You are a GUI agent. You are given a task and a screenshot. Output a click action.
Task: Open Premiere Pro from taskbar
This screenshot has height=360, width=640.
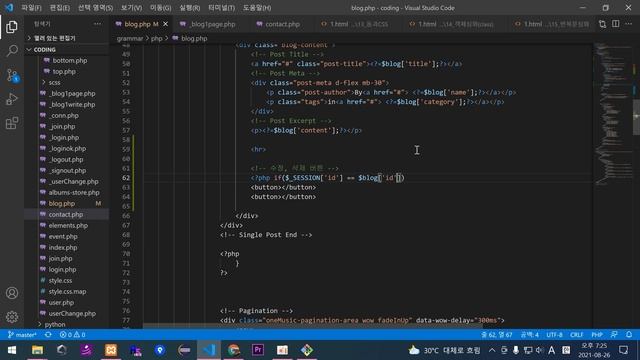[258, 350]
